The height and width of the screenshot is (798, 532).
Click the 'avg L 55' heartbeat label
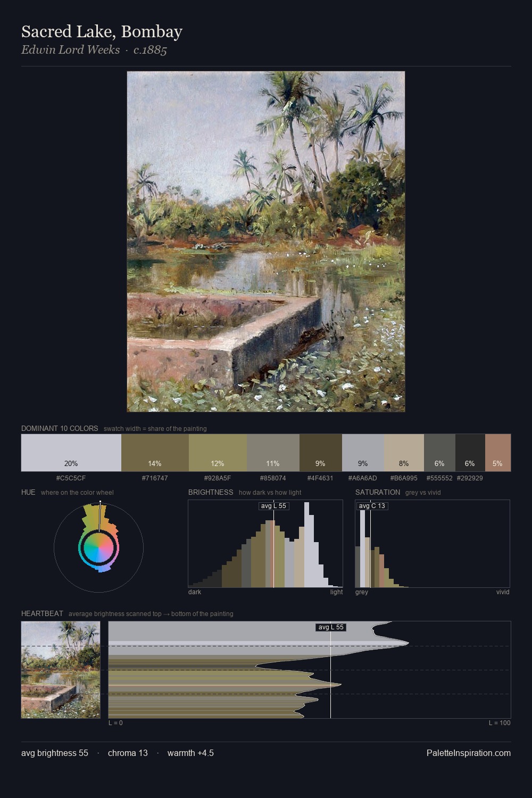[331, 627]
